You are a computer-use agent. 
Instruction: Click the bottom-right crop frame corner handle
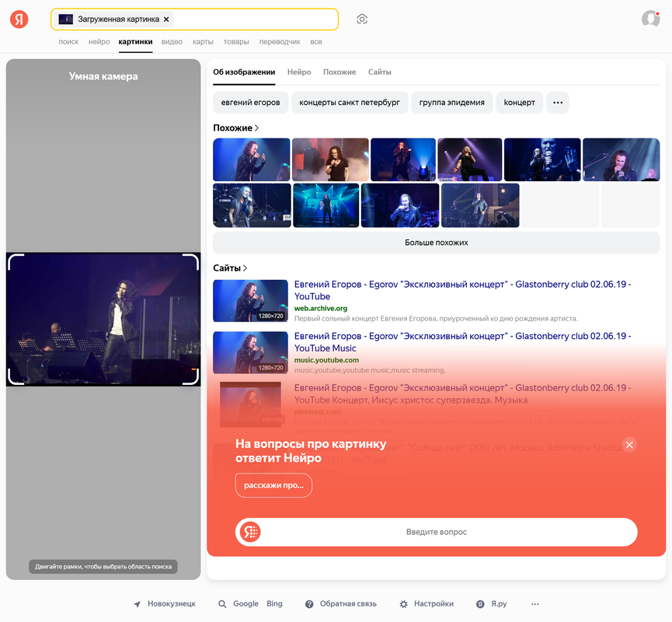191,376
